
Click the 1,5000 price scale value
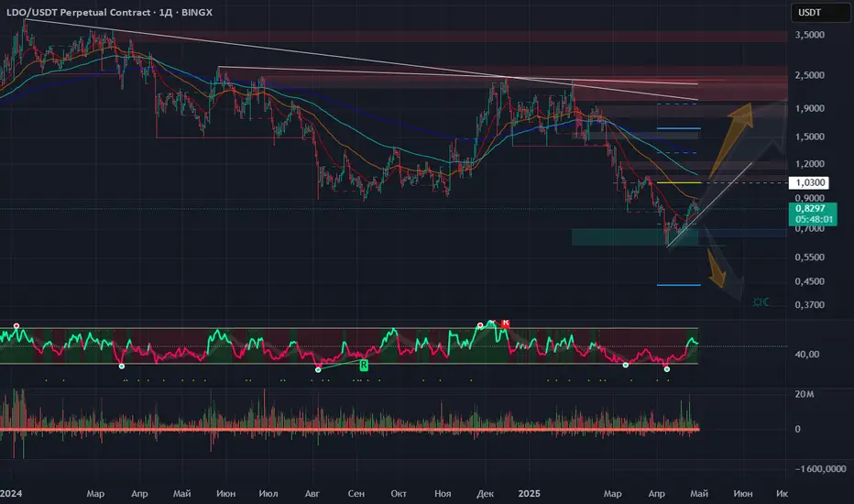coord(809,137)
